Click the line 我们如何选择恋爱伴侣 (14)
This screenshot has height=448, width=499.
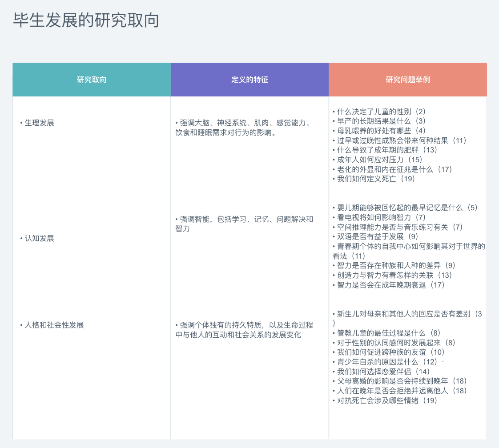pos(383,372)
